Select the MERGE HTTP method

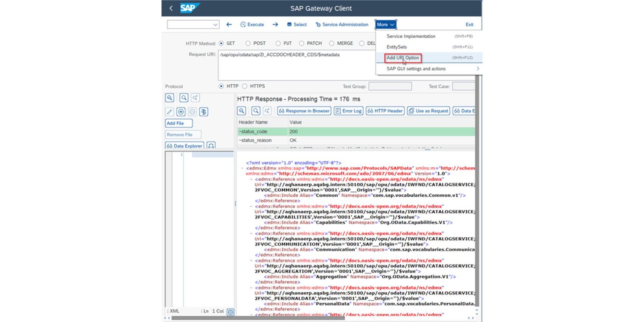pos(332,44)
